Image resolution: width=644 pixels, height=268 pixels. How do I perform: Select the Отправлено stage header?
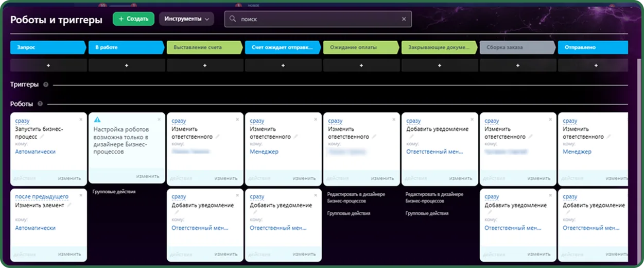click(x=594, y=47)
